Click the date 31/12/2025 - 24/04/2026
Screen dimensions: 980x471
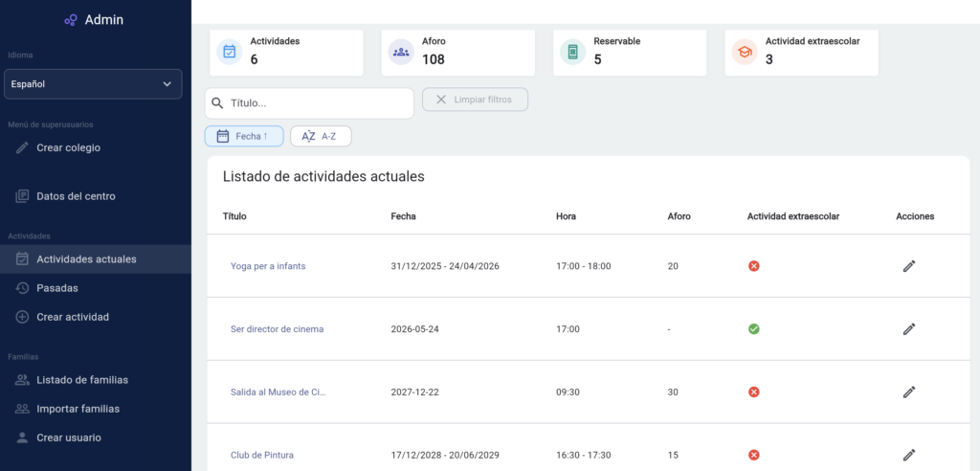click(x=445, y=266)
